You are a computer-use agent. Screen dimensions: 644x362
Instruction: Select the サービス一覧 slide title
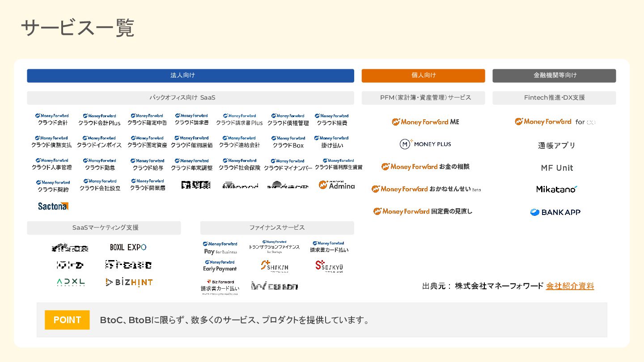tap(77, 28)
